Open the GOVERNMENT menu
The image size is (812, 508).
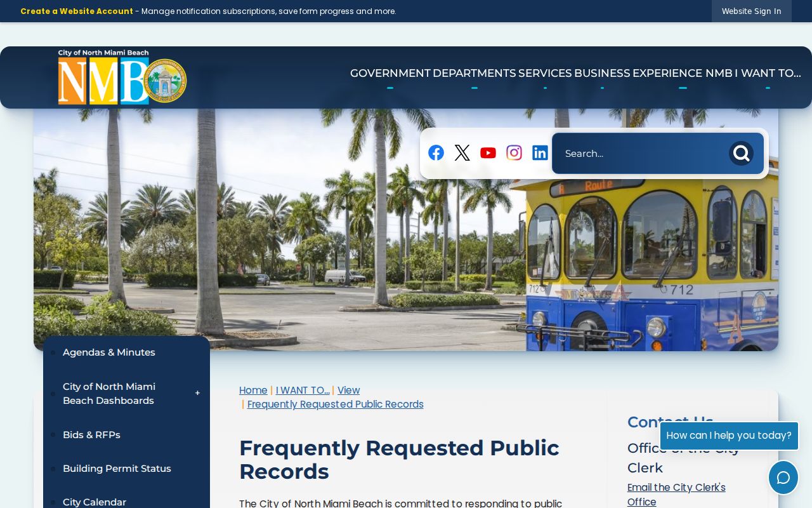pyautogui.click(x=390, y=73)
